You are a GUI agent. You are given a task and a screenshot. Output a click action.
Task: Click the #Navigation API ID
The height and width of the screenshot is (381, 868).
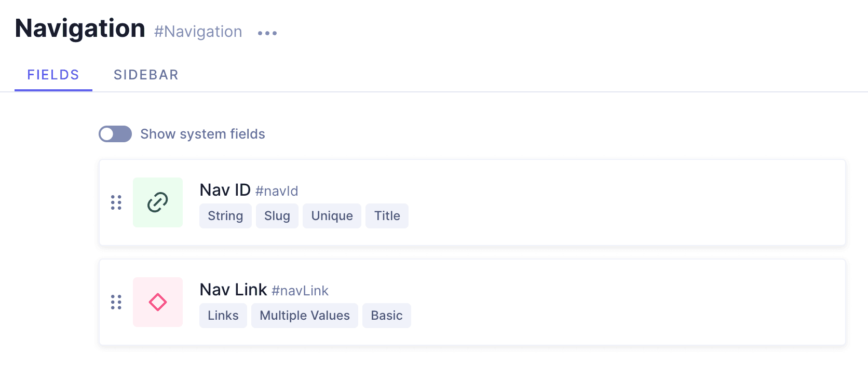click(x=198, y=32)
